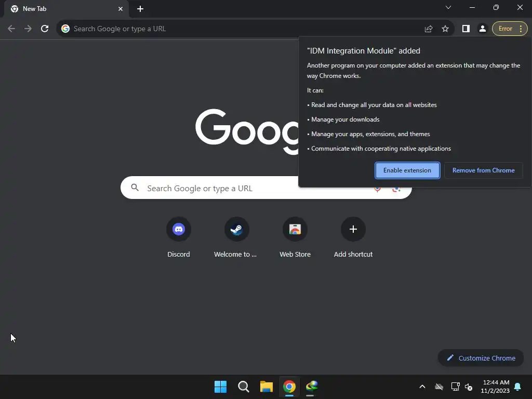Click the "IDM Integration Module" added heading
This screenshot has width=532, height=399.
coord(363,51)
